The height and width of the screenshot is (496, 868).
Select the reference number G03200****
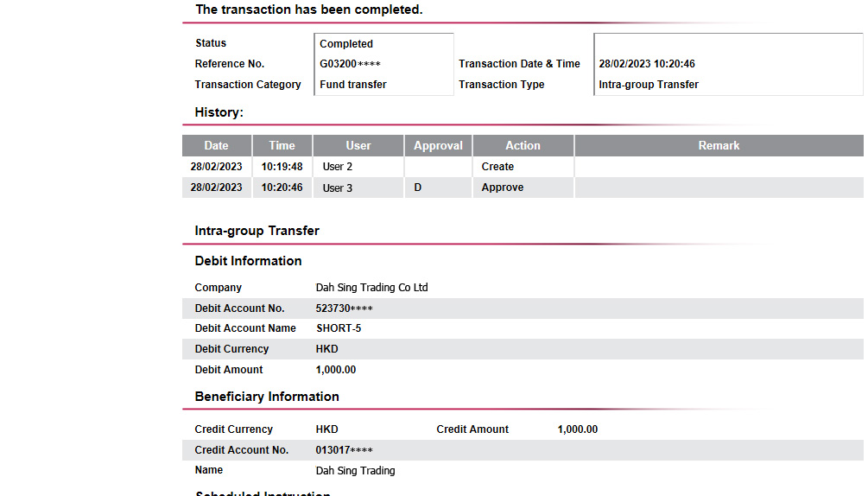tap(350, 64)
